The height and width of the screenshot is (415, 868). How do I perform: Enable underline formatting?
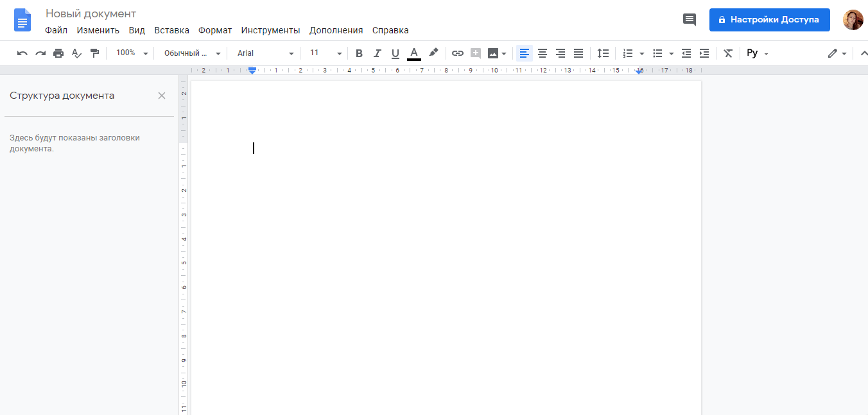(x=395, y=53)
